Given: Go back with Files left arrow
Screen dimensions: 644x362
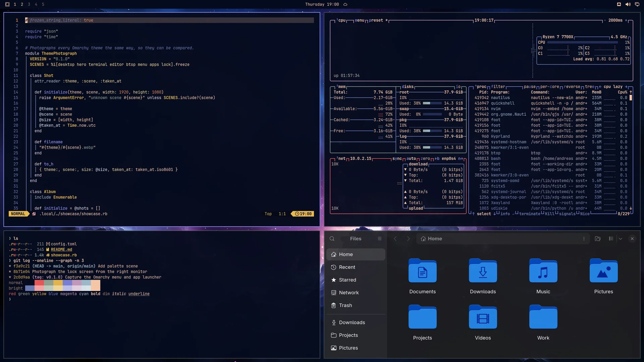Looking at the screenshot, I should click(x=395, y=239).
